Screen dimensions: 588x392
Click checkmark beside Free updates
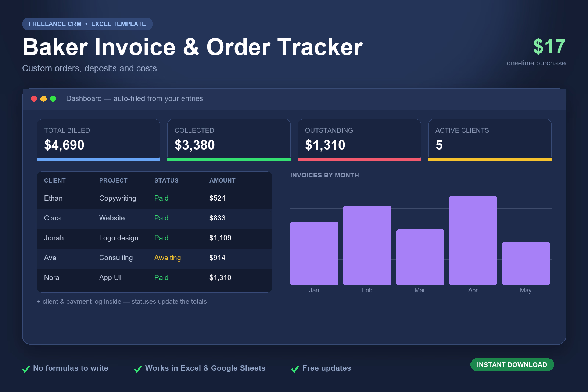pyautogui.click(x=295, y=368)
